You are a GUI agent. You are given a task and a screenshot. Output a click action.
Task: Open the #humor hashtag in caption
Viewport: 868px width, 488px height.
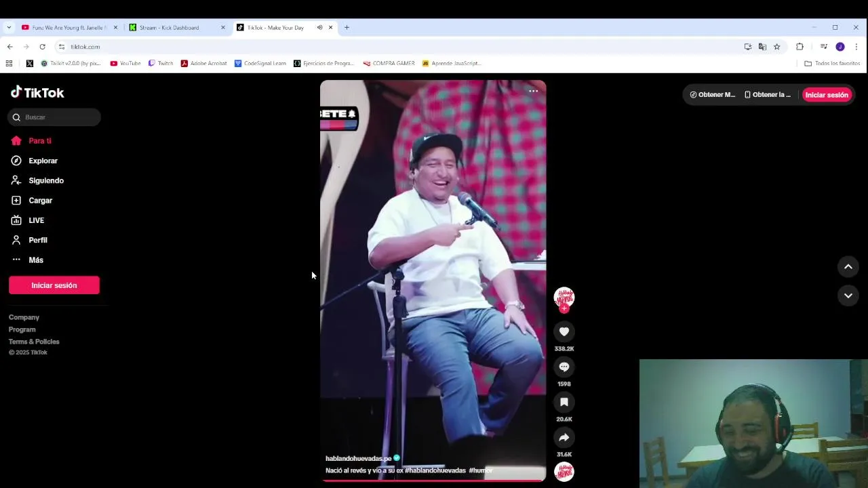click(x=481, y=470)
